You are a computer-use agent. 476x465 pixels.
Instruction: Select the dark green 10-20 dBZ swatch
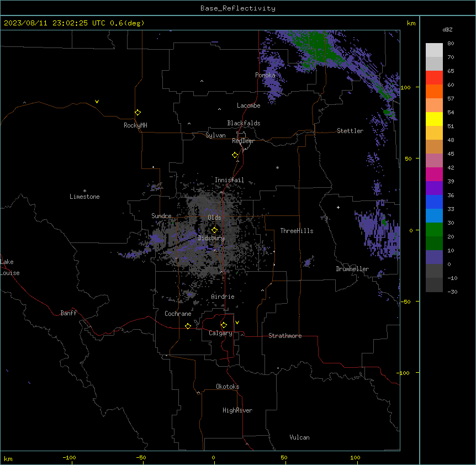coord(434,244)
